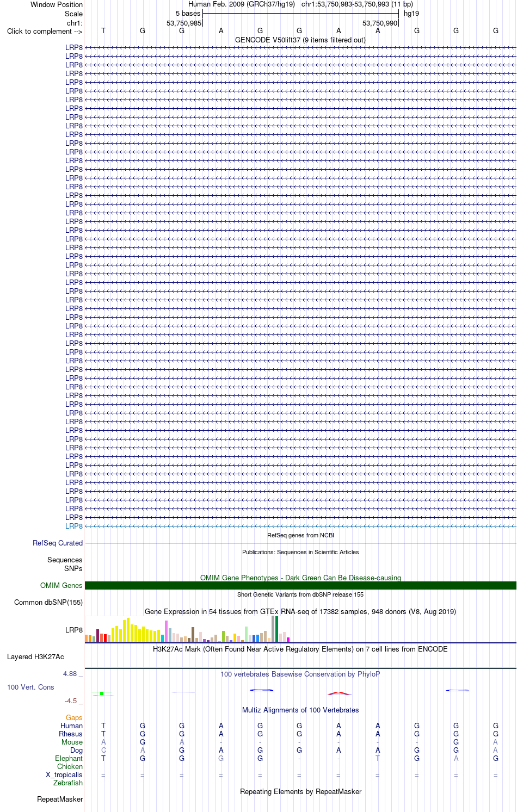This screenshot has width=517, height=812.
Task: Click the tallest gray bar in the GTEx chart
Action: click(x=273, y=629)
